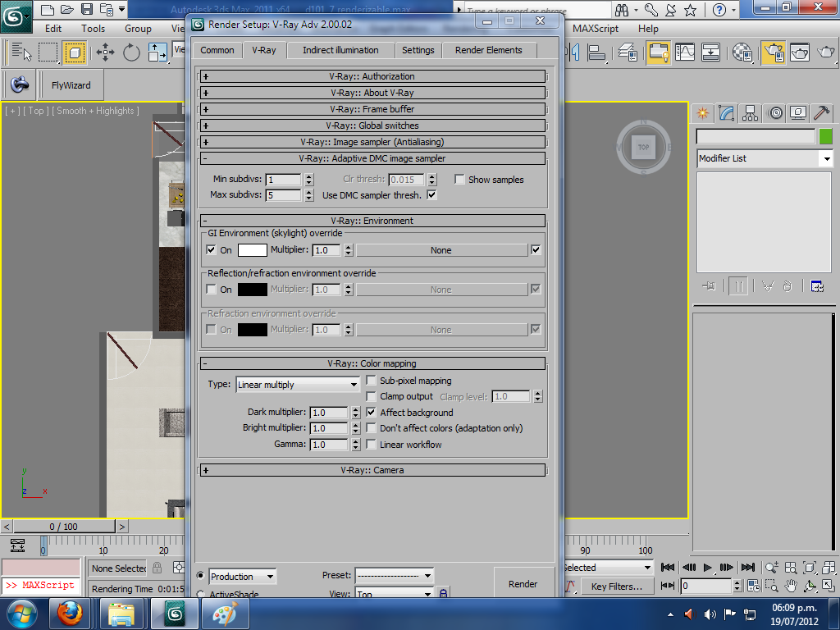
Task: Open the Tools menu
Action: click(93, 29)
